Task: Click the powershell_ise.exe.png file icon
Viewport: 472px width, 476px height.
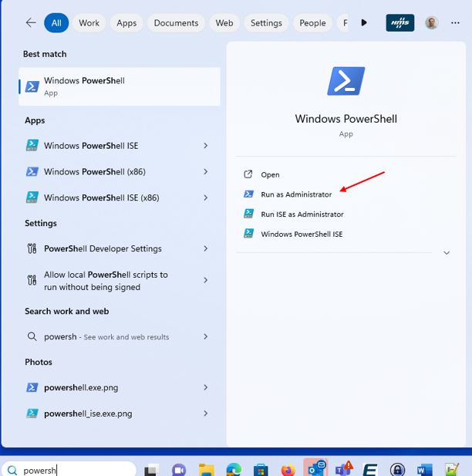Action: point(32,414)
